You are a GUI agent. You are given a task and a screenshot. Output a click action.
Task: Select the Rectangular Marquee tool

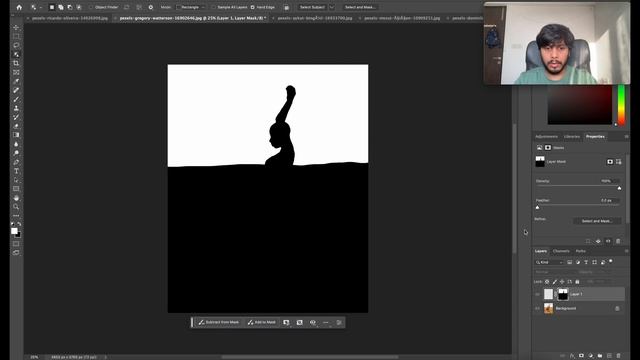click(x=16, y=37)
